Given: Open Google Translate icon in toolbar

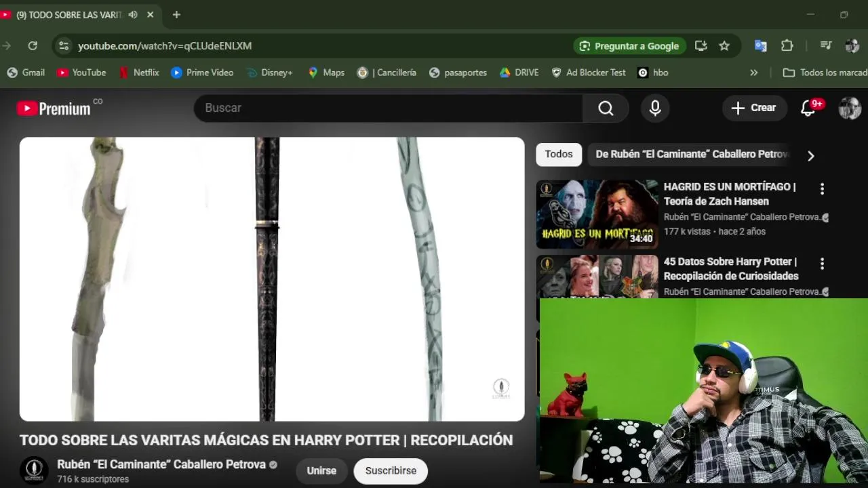Looking at the screenshot, I should (x=761, y=45).
